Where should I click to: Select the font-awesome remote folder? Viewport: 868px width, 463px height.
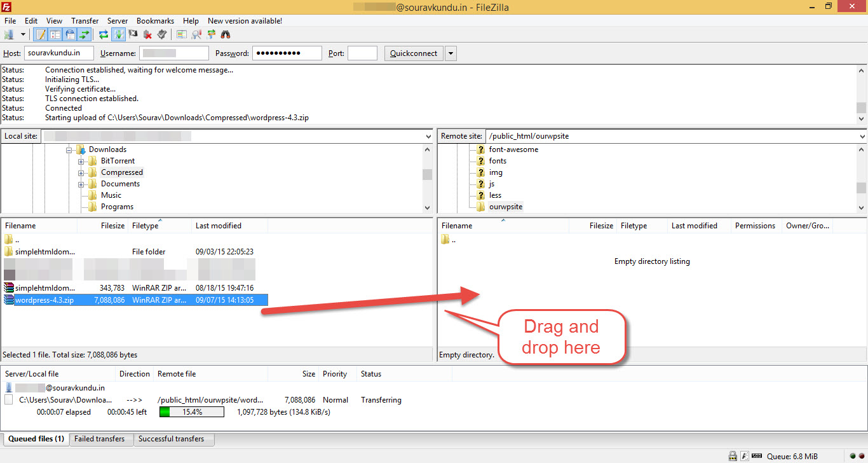pos(513,149)
